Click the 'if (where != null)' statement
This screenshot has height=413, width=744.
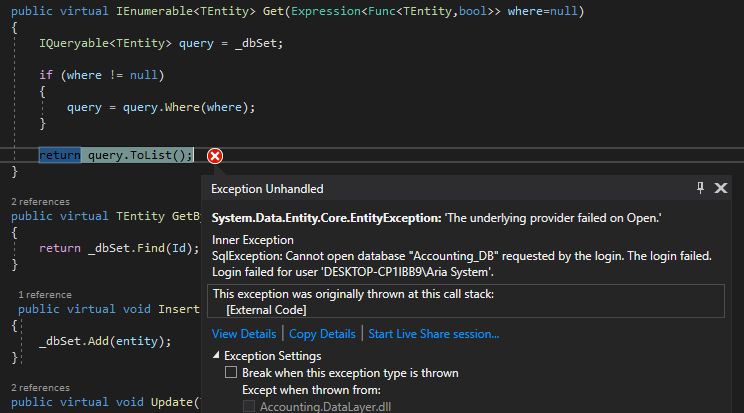100,75
